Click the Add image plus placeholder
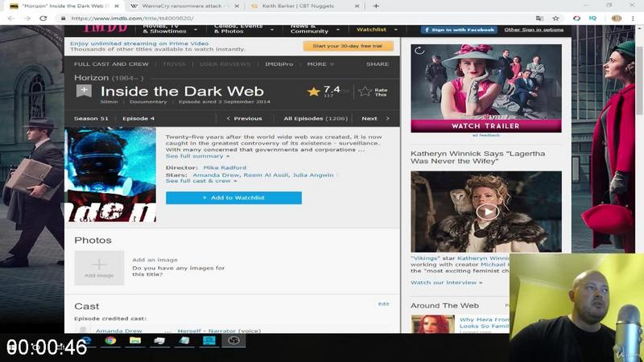 (99, 268)
